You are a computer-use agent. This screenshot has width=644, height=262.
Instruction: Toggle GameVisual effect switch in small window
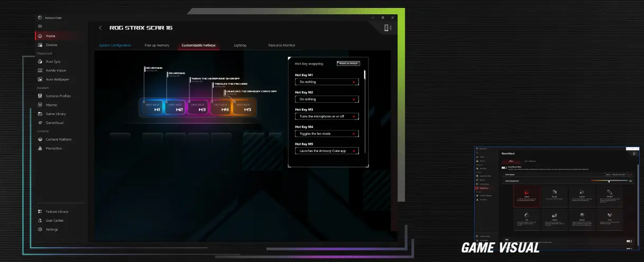pyautogui.click(x=504, y=167)
